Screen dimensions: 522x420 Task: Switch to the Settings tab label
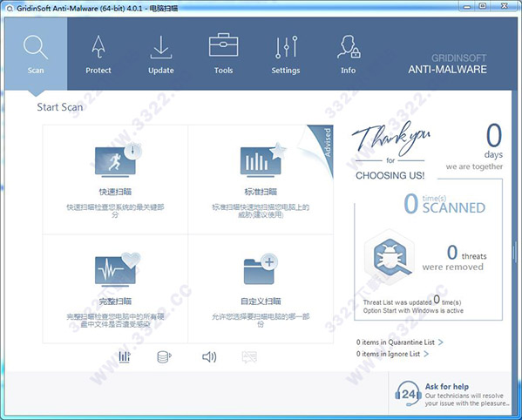286,71
